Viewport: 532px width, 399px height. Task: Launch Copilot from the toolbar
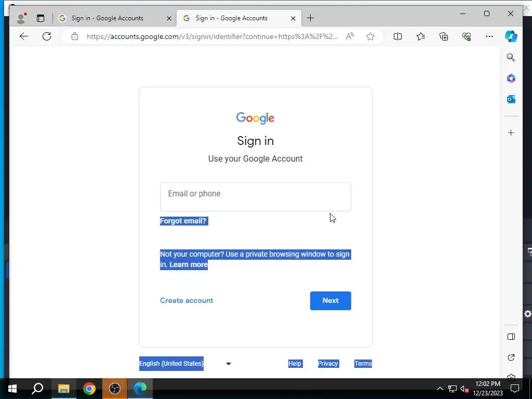click(511, 36)
